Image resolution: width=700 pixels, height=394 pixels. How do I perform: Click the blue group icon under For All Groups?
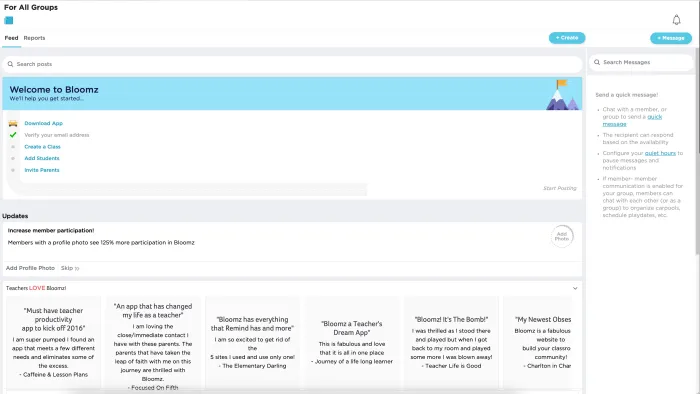click(x=8, y=21)
